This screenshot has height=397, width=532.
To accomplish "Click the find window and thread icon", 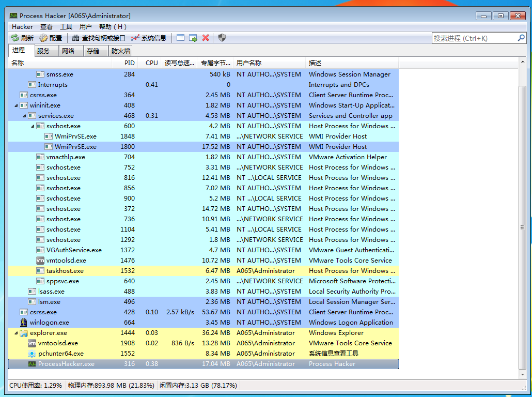I will click(x=193, y=38).
